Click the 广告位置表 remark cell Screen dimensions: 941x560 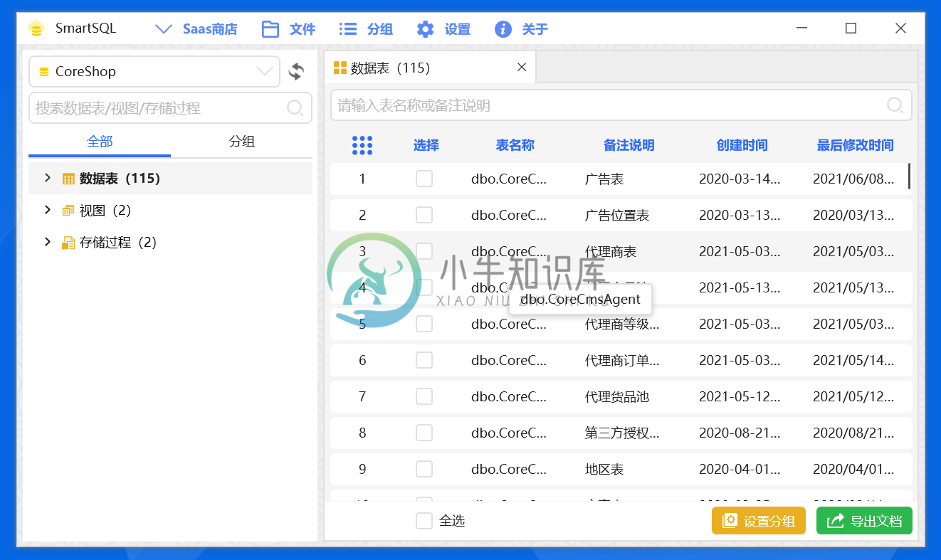pos(617,216)
